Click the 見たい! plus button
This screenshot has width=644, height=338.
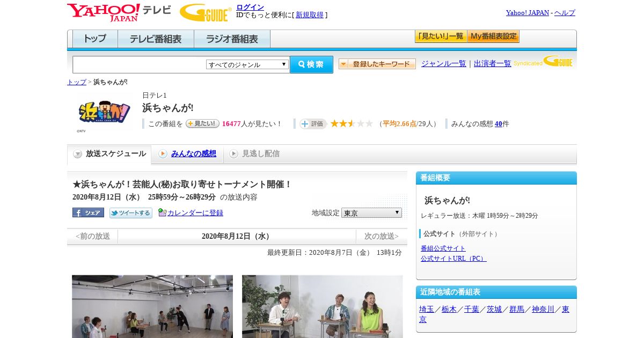click(x=202, y=123)
